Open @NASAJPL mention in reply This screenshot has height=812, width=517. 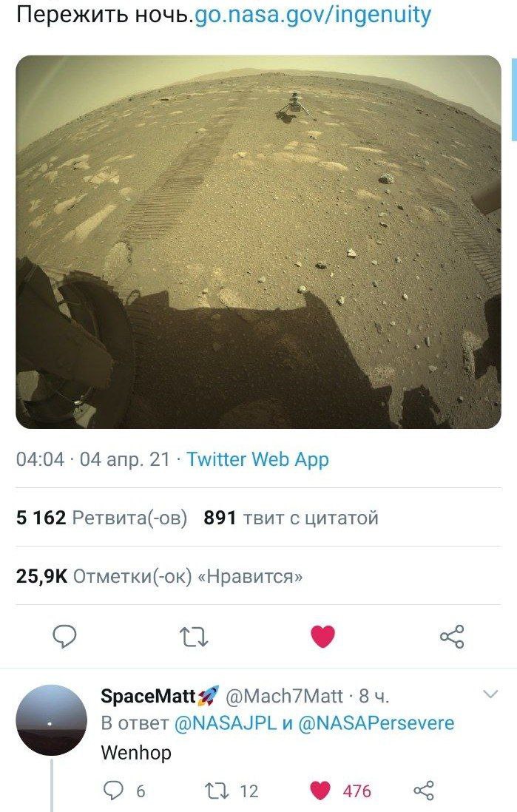pos(226,723)
